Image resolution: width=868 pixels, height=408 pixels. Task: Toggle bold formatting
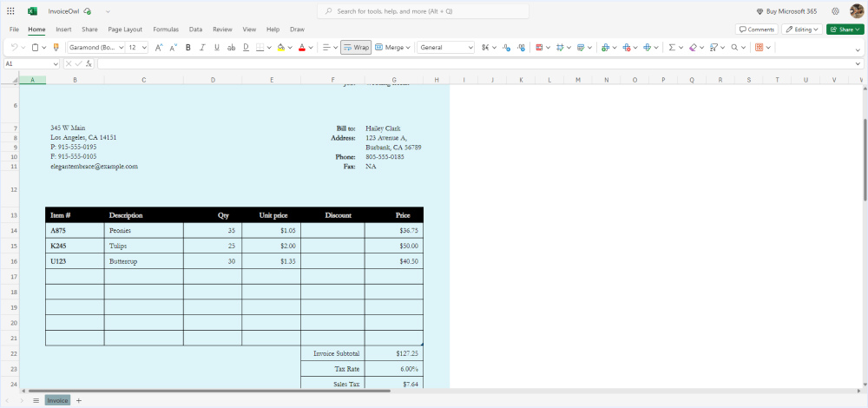187,48
